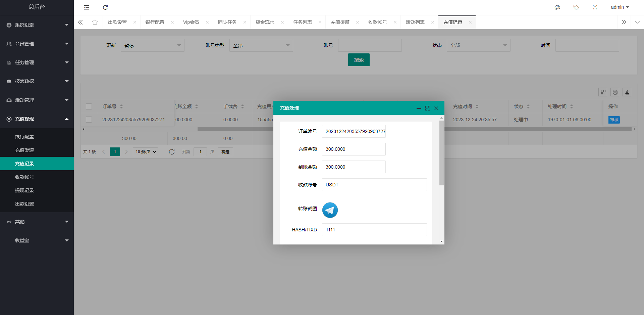
Task: Click the refresh icon in the top bar
Action: [x=105, y=7]
